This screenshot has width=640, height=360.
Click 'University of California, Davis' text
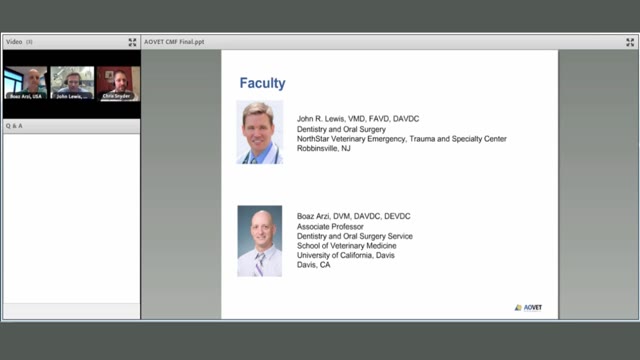pos(346,255)
